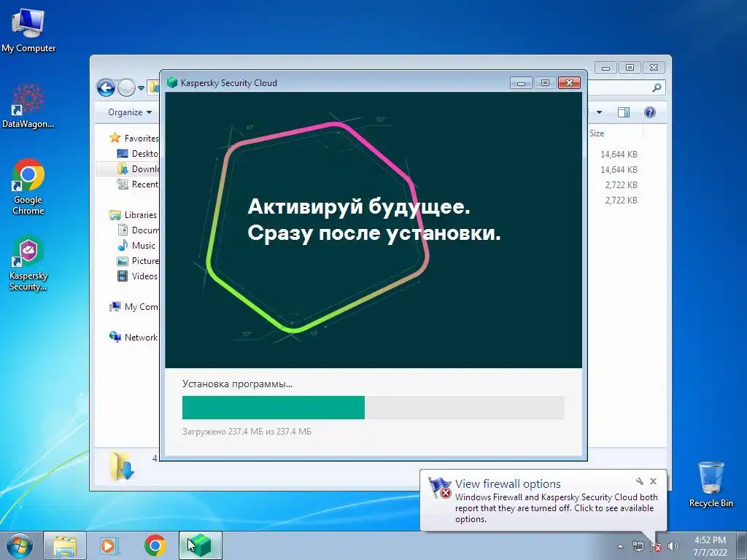Open Documents library in navigation pane
The image size is (747, 560).
point(138,230)
